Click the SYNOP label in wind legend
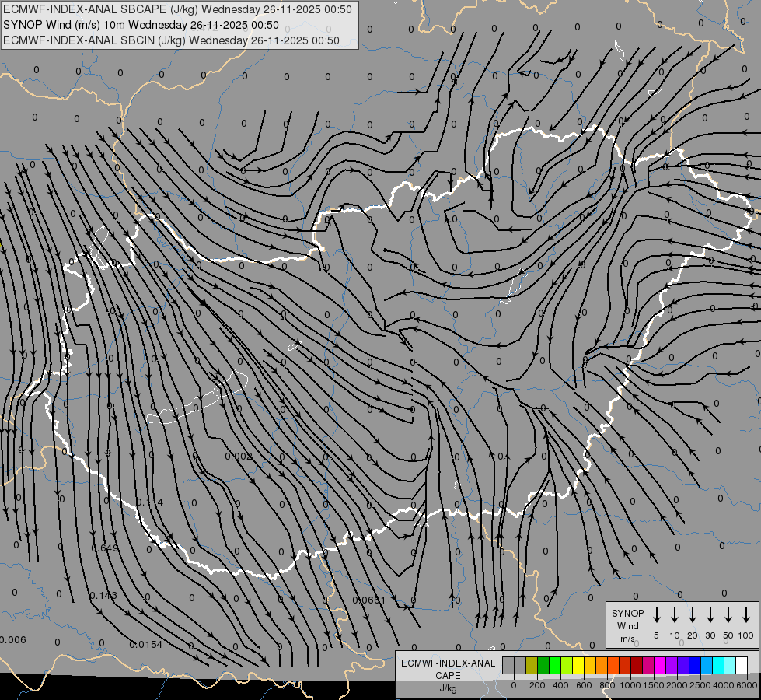 point(627,613)
